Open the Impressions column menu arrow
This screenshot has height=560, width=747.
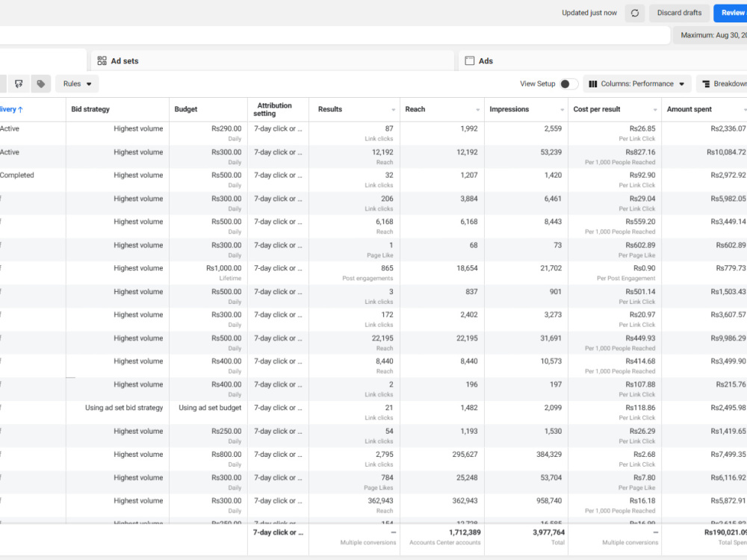point(562,110)
